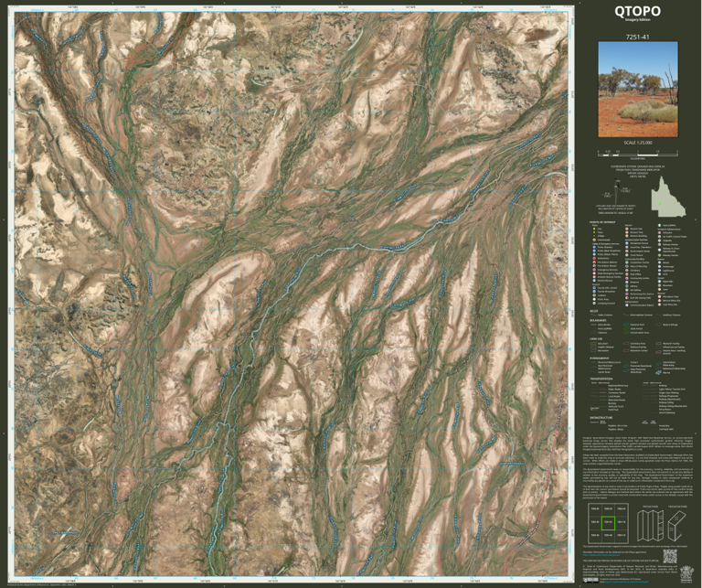Viewport: 702px width, 588px height.
Task: Click the Ambulance legend symbol
Action: click(x=594, y=259)
